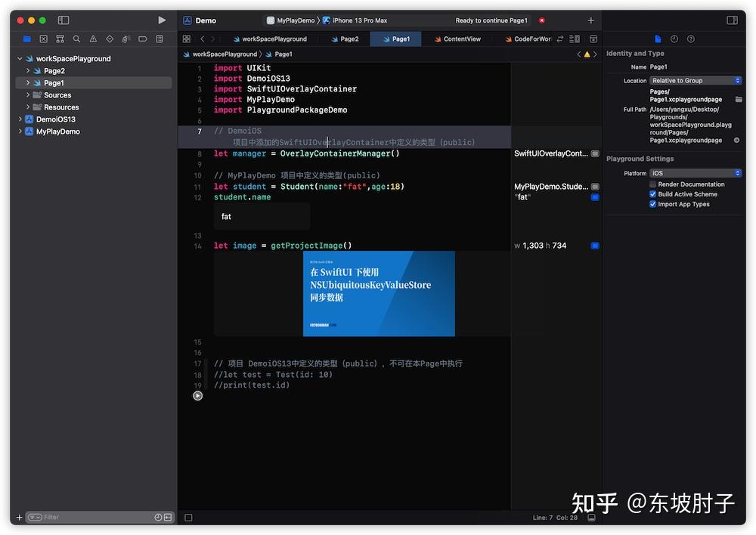Viewport: 756px width, 535px height.
Task: Open the Test navigator diamond icon
Action: 110,39
